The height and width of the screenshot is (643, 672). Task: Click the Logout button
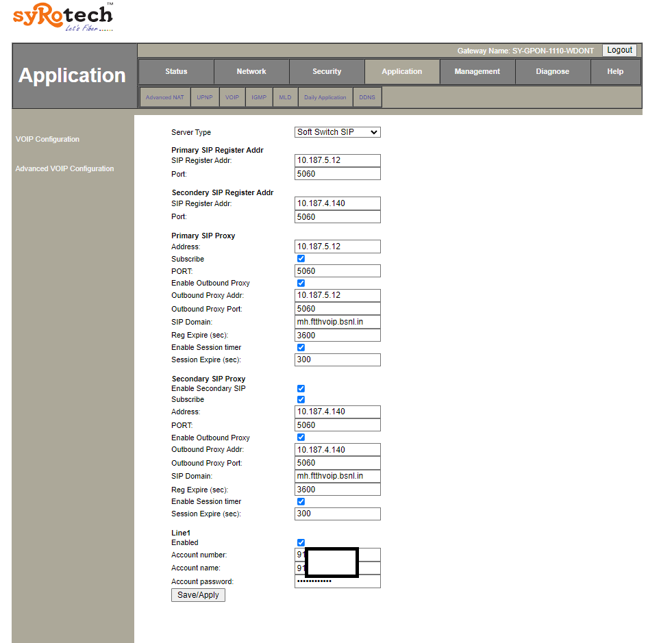pyautogui.click(x=619, y=50)
